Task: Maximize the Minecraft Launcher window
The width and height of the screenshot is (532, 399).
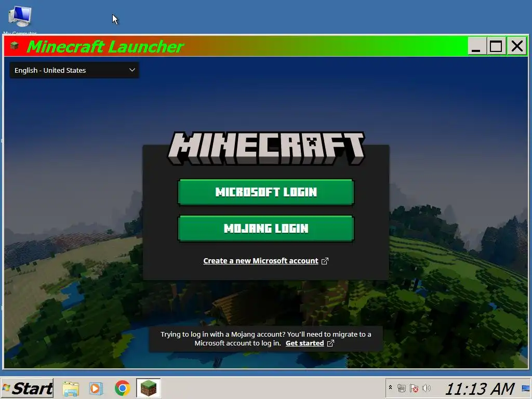Action: pyautogui.click(x=496, y=46)
